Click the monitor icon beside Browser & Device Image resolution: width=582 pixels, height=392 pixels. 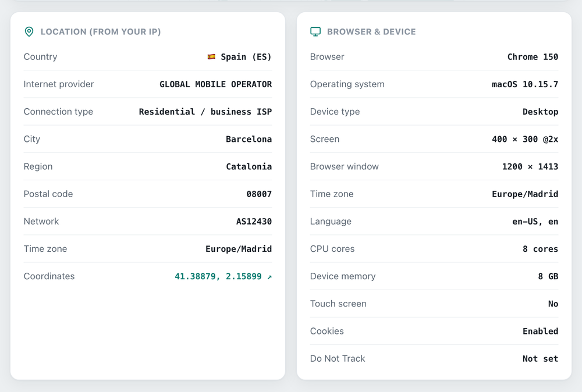pos(315,31)
